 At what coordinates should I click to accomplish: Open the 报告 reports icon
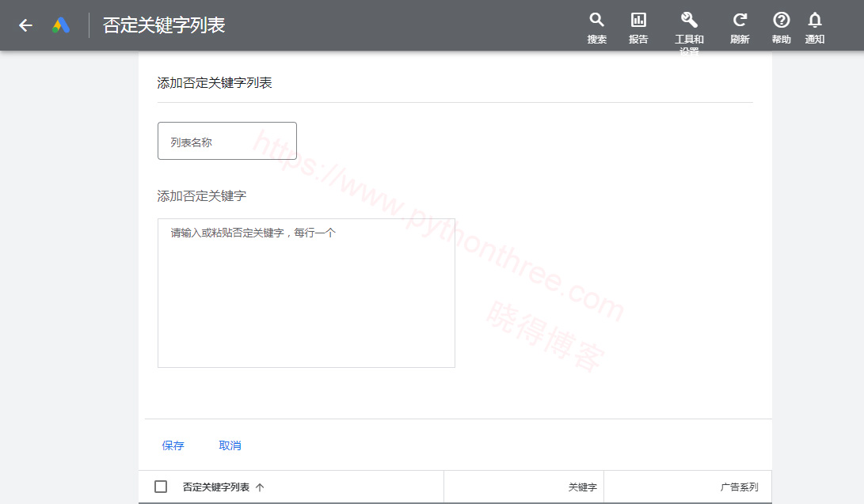pyautogui.click(x=638, y=28)
